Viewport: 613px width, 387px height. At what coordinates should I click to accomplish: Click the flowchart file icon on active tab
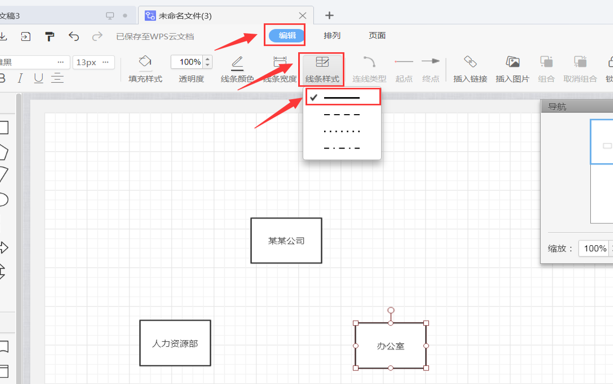(150, 16)
